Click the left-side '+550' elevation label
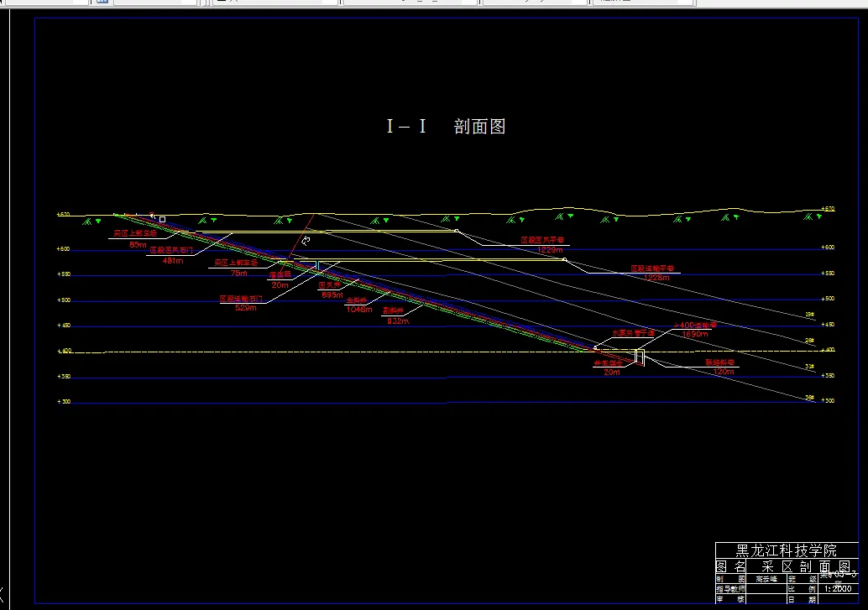Screen dimensions: 868x610 (64, 274)
